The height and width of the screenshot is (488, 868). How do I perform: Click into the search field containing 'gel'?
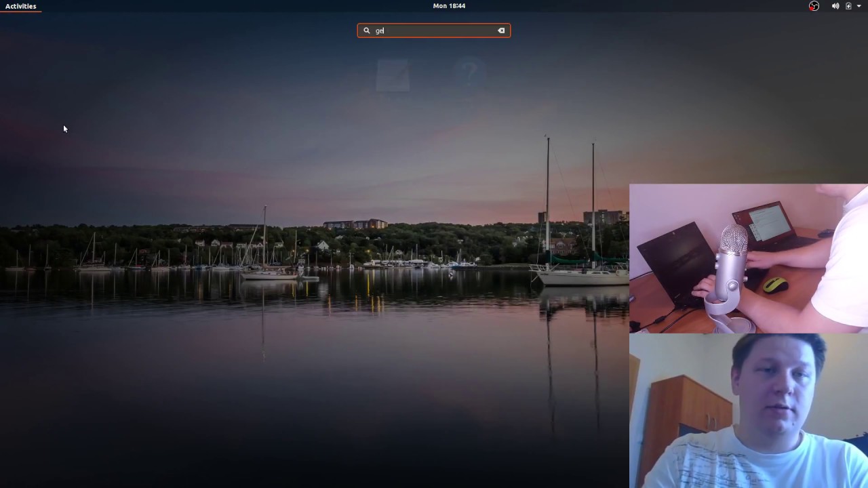(434, 30)
